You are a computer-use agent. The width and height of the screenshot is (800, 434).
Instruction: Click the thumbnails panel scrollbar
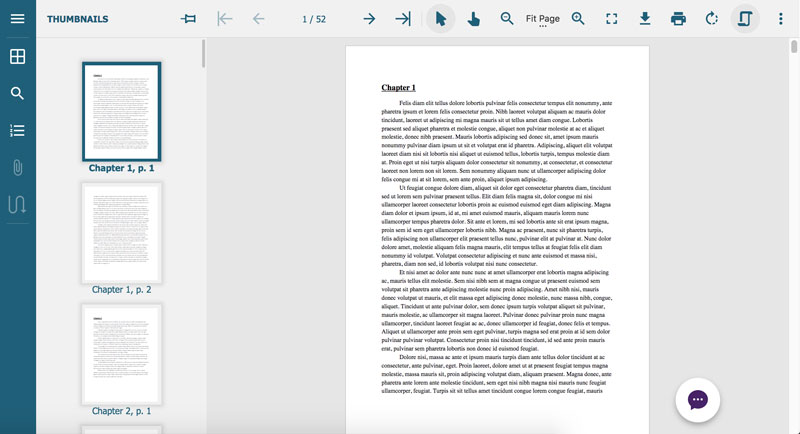(204, 54)
